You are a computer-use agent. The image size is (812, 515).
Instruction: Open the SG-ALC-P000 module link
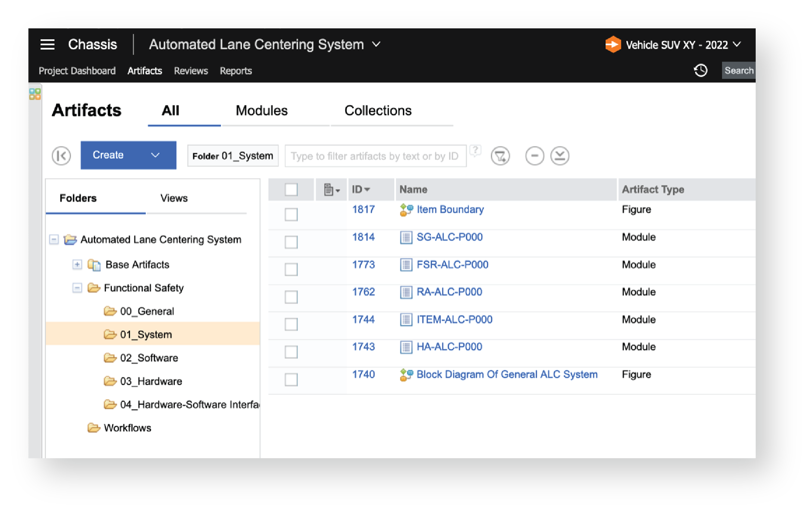click(x=449, y=237)
